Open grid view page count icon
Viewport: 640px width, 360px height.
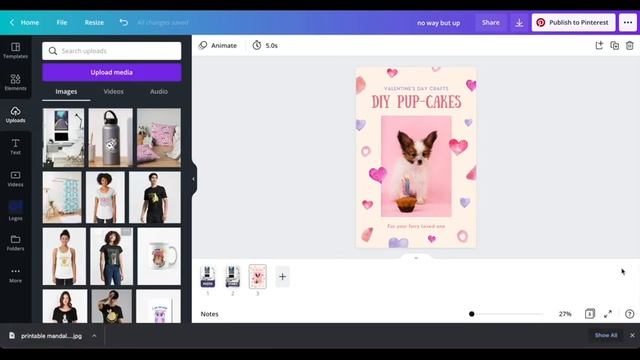coord(590,314)
